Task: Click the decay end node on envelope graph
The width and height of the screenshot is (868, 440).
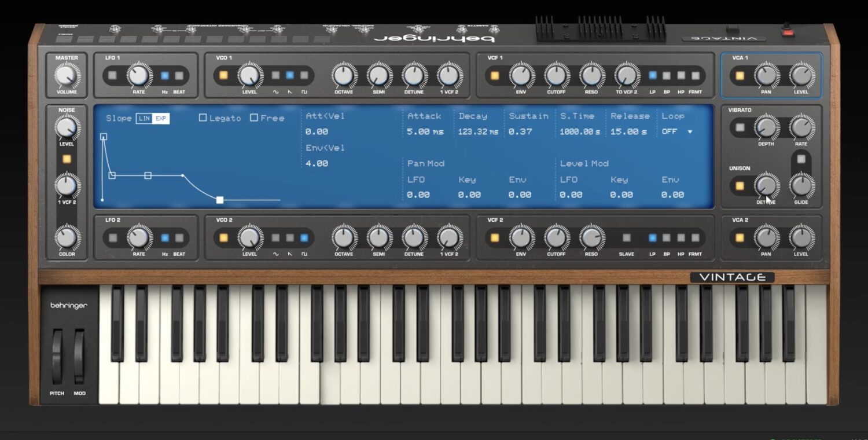Action: tap(112, 175)
